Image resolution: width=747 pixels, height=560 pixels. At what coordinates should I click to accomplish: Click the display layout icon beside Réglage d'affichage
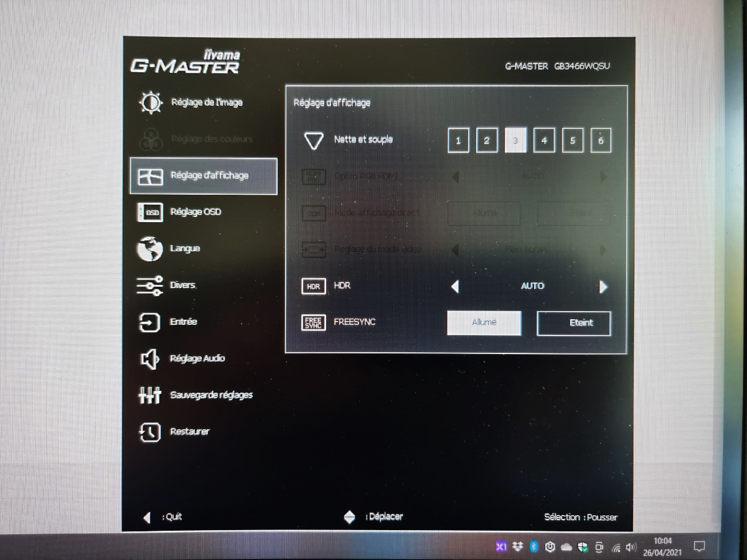click(x=150, y=176)
